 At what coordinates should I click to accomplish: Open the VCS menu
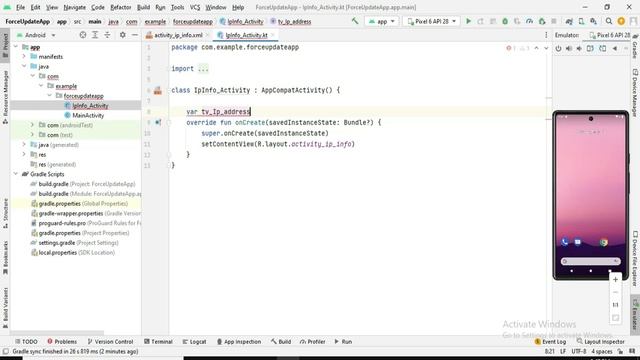pos(195,7)
